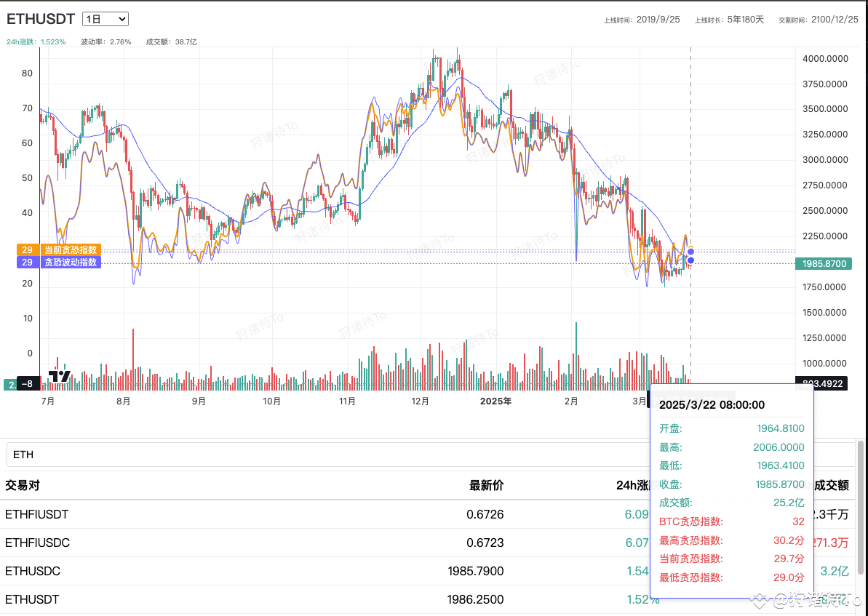Click the ETHUSDT chart title
The height and width of the screenshot is (616, 868).
click(x=41, y=20)
